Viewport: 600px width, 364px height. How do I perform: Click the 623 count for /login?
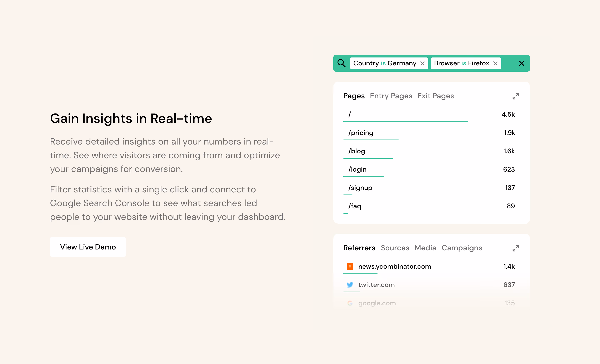pos(509,169)
